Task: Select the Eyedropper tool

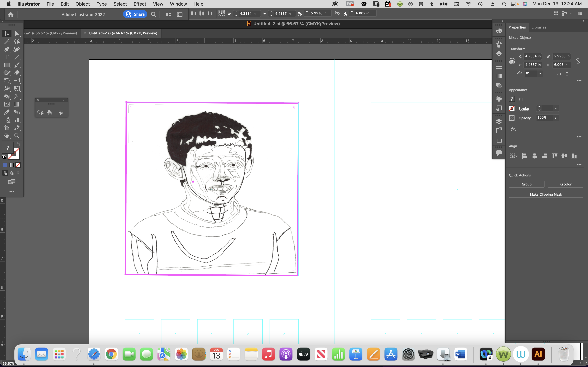Action: (7, 112)
